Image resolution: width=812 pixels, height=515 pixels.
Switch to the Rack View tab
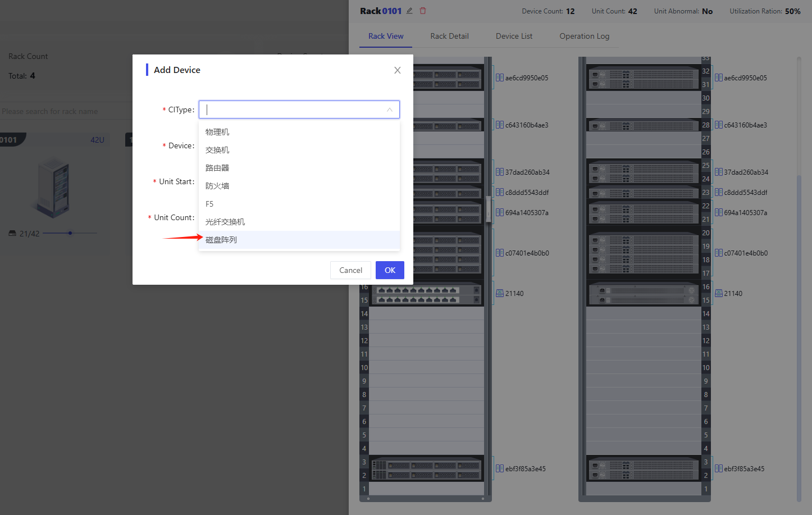(386, 36)
